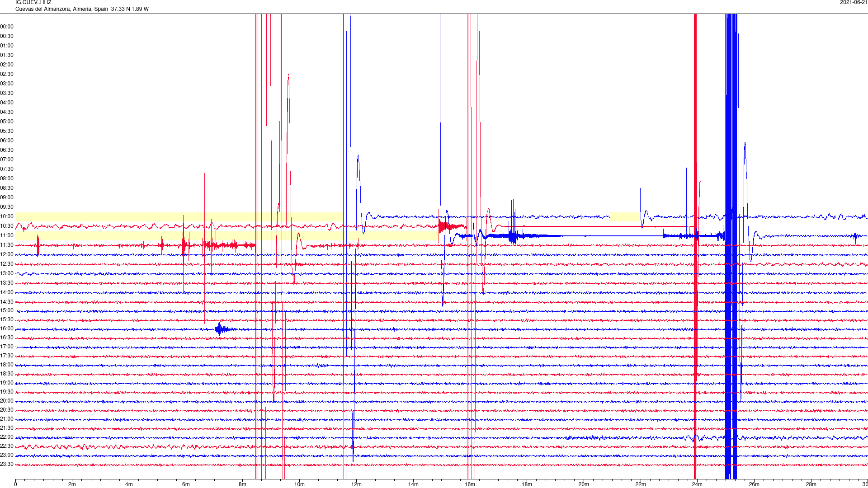The height and width of the screenshot is (488, 868).
Task: Select the 05:30 time row label
Action: point(7,131)
